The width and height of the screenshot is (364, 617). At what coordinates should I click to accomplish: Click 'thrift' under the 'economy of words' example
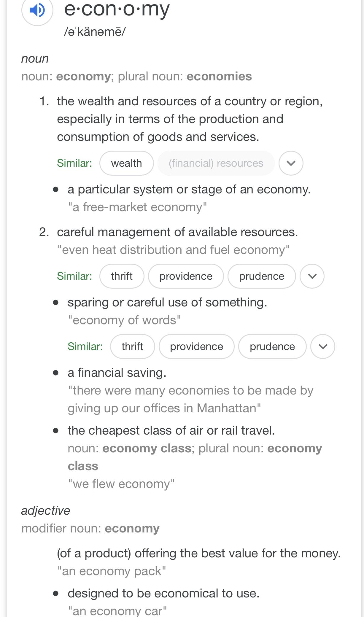pyautogui.click(x=132, y=346)
